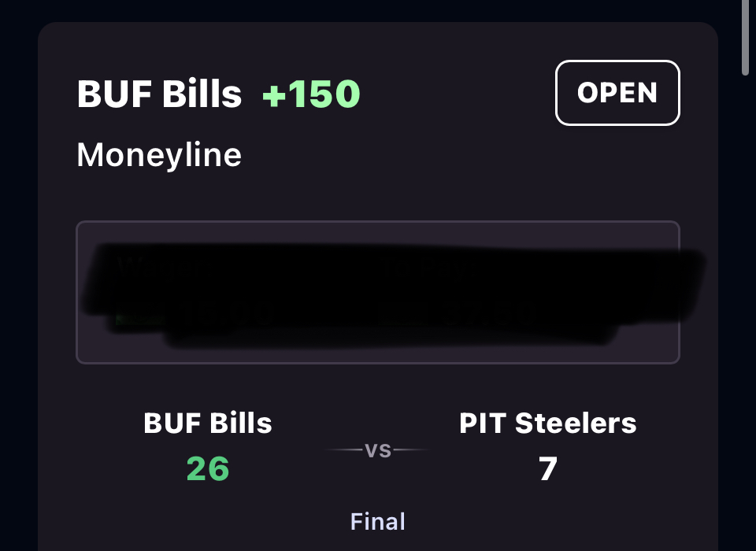Click the blacked-out redacted info box
Image resolution: width=756 pixels, height=551 pixels.
pyautogui.click(x=378, y=292)
